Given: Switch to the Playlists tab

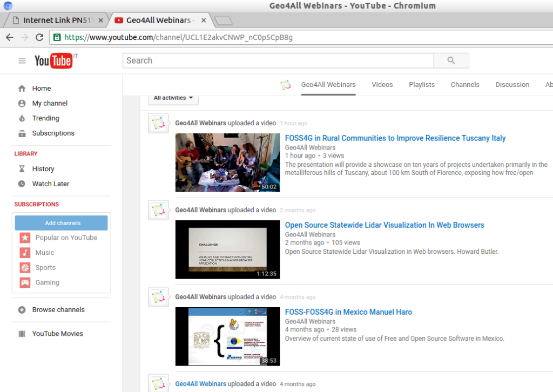Looking at the screenshot, I should coord(422,85).
